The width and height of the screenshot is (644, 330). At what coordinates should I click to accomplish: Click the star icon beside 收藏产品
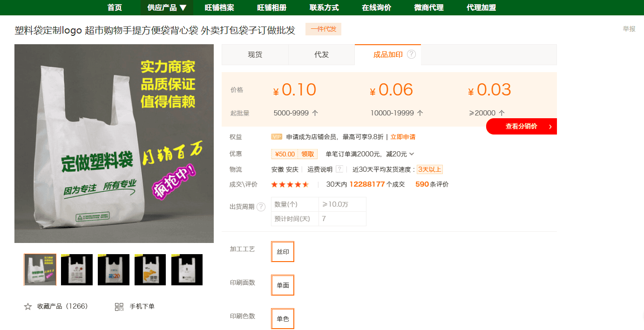click(28, 307)
